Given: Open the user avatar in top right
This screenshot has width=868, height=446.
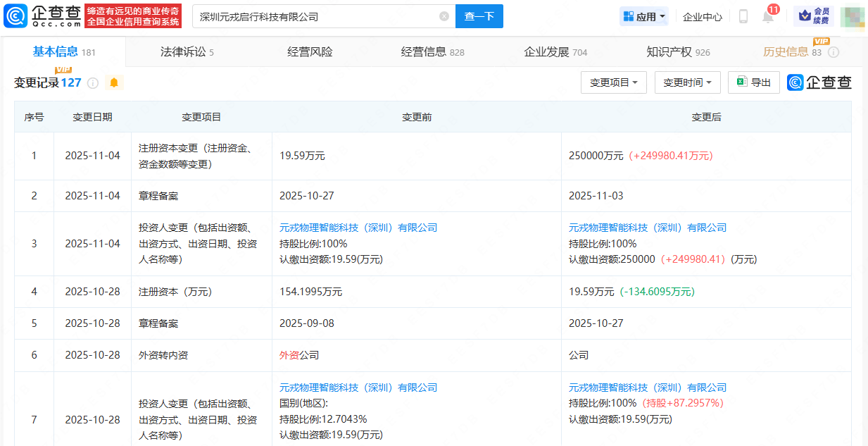Looking at the screenshot, I should [x=852, y=16].
